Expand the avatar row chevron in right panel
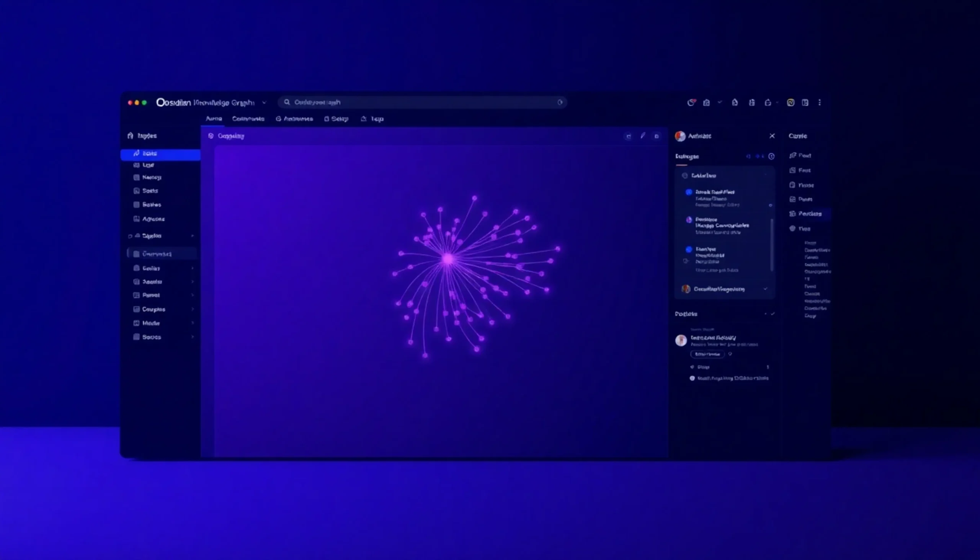 [x=765, y=289]
